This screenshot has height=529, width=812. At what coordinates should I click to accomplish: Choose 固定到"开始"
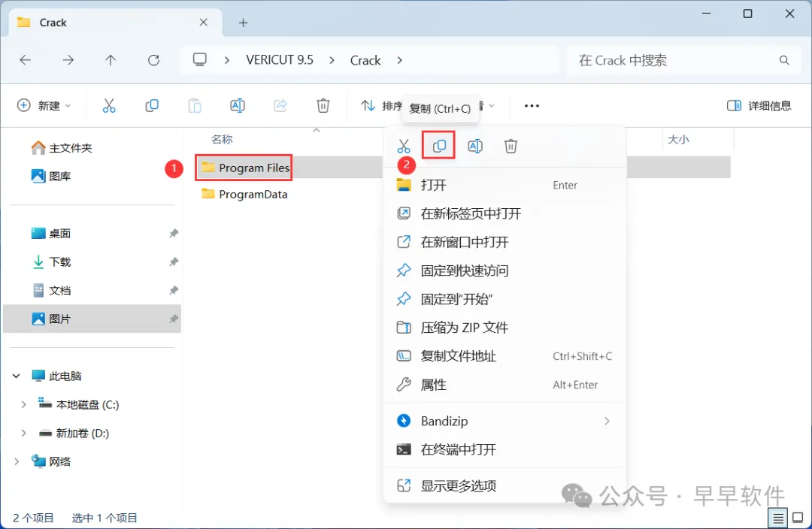pos(505,299)
